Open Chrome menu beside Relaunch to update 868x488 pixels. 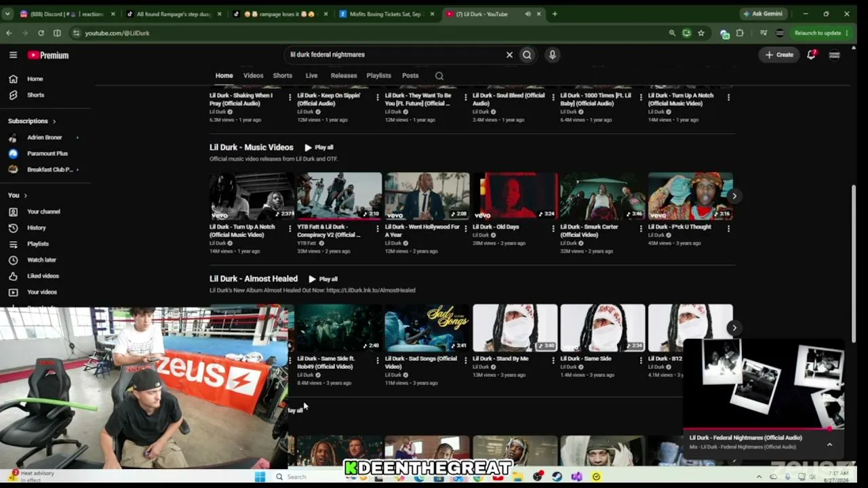(847, 33)
